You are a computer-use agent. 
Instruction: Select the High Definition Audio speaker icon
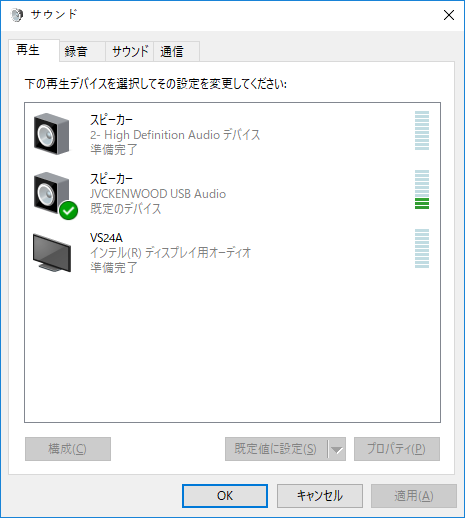(52, 134)
